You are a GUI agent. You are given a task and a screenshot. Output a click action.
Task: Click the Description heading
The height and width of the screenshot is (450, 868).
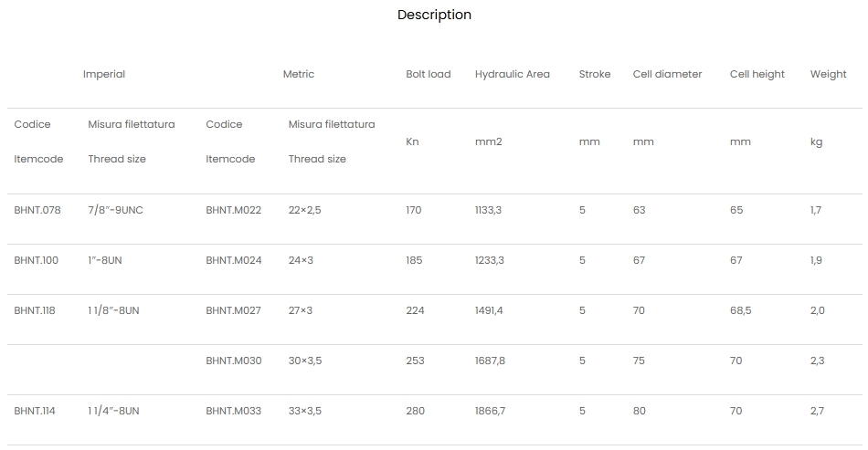434,15
